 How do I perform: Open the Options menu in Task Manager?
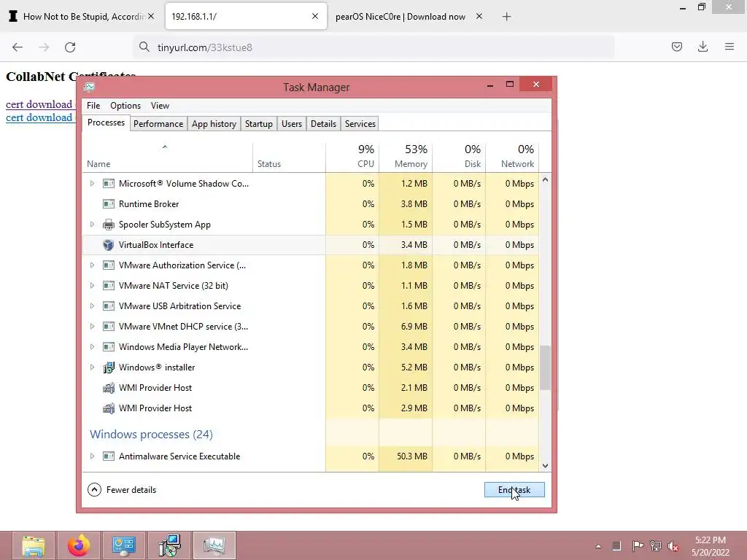(125, 106)
